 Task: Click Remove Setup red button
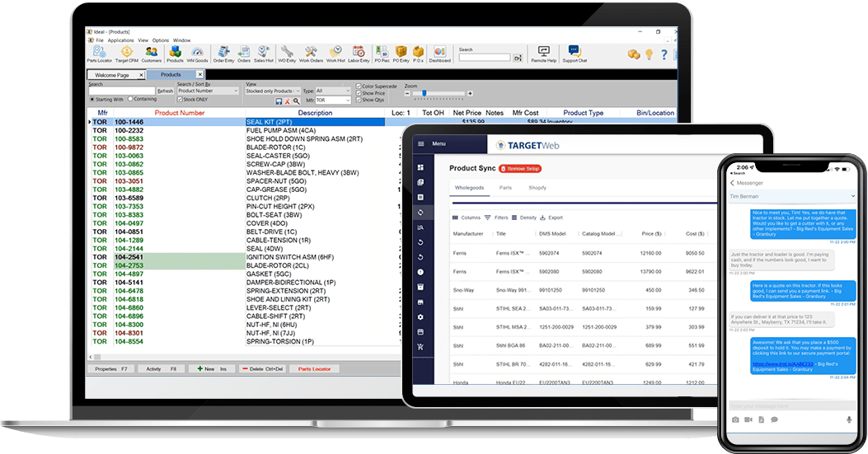coord(520,169)
